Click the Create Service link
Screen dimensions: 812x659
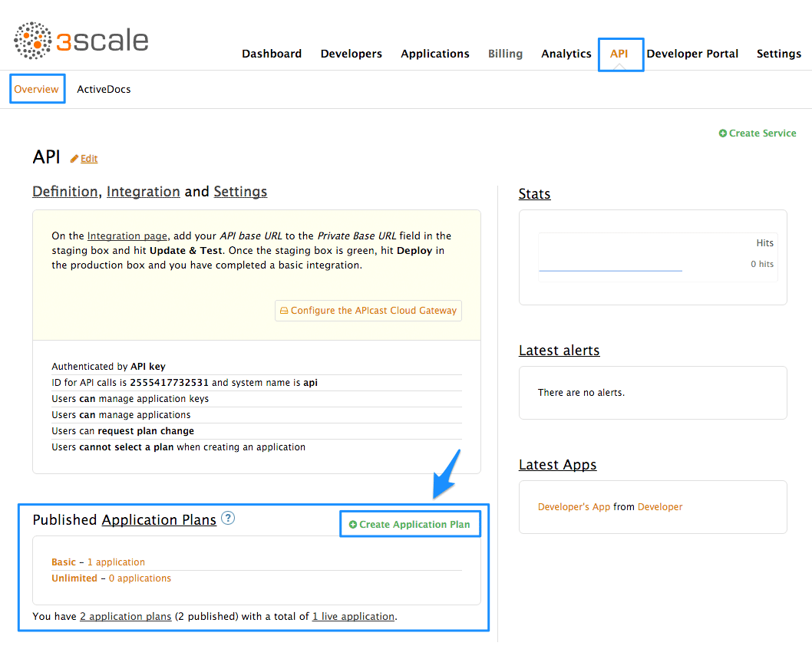757,133
